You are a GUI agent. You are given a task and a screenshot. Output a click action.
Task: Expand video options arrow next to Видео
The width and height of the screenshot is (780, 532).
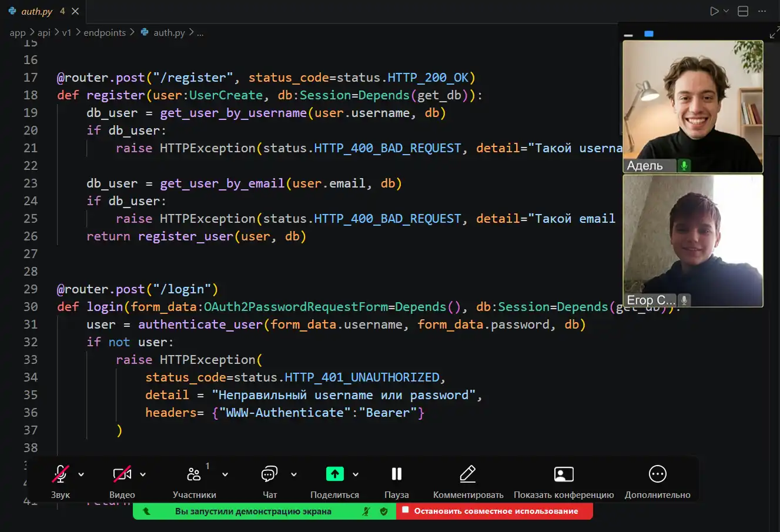pyautogui.click(x=143, y=474)
